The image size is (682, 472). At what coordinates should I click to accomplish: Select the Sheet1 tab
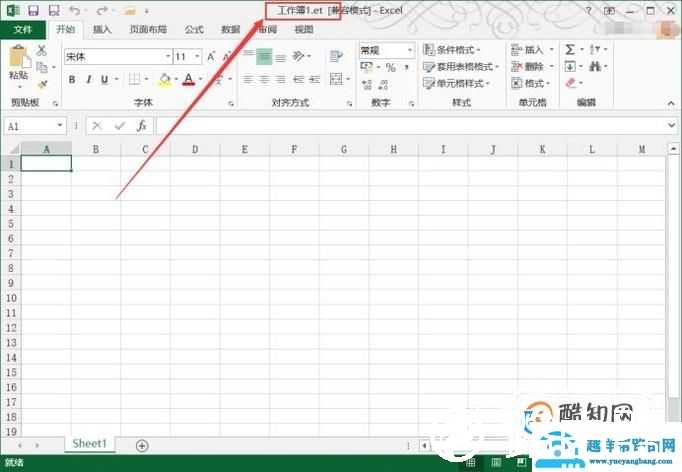pos(90,444)
